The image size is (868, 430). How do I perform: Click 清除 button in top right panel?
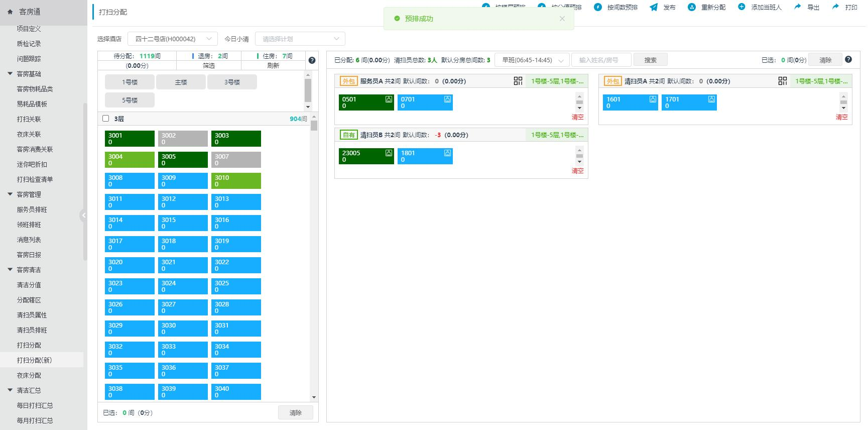pos(825,60)
